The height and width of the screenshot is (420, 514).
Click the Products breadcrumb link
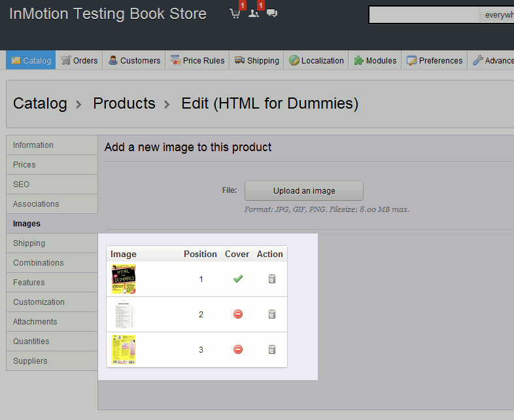(124, 103)
